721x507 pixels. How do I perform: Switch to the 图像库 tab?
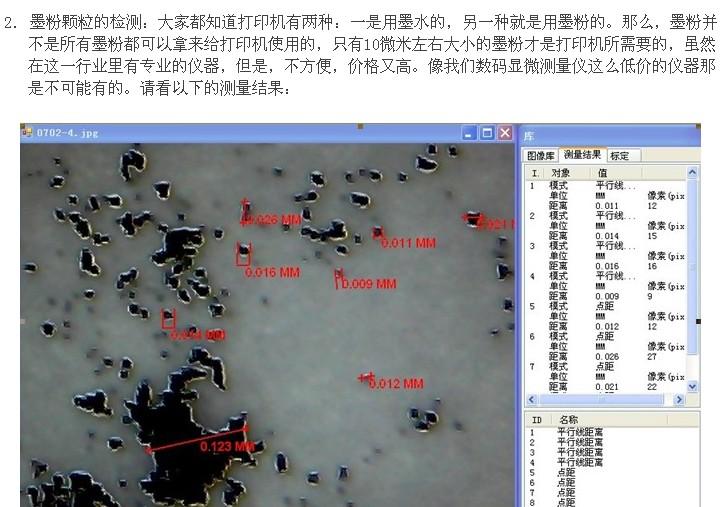(542, 156)
